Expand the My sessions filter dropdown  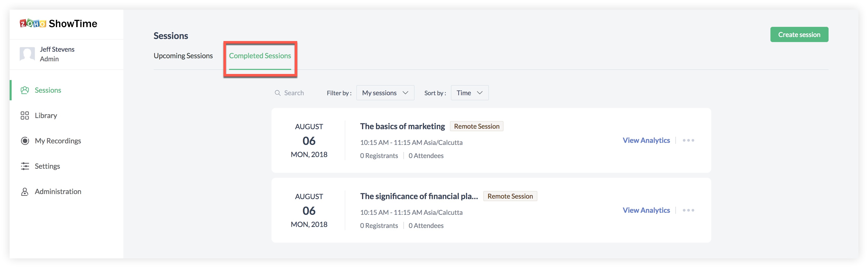(385, 93)
